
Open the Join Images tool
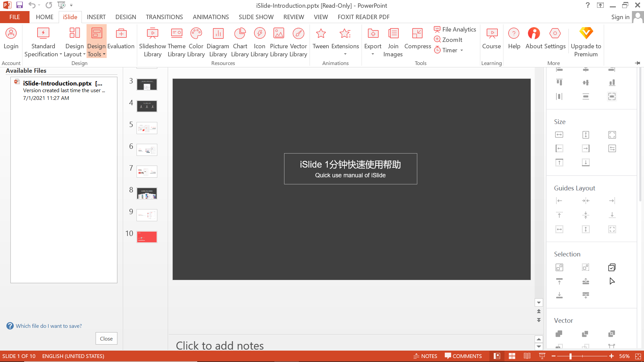(x=393, y=42)
